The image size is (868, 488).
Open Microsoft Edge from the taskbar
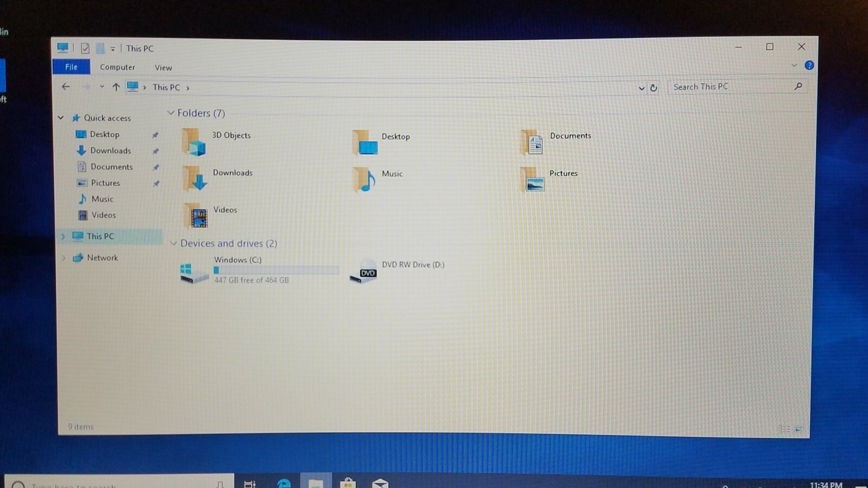(x=284, y=483)
